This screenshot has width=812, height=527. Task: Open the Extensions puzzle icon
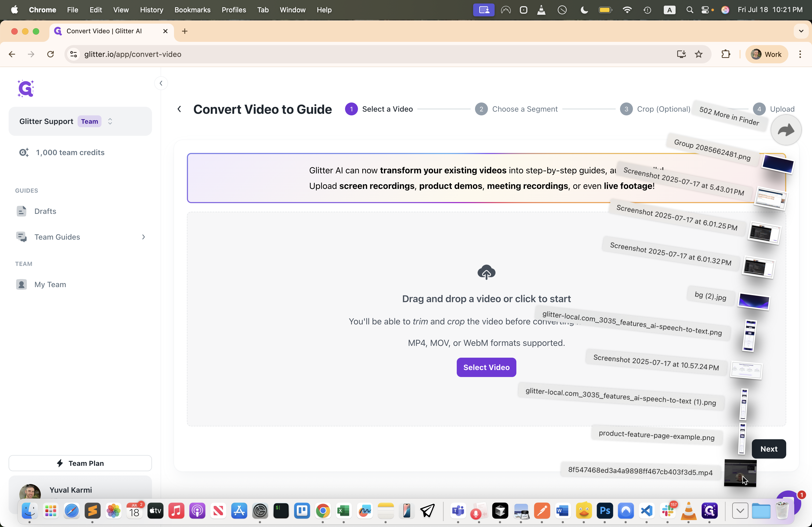coord(726,54)
